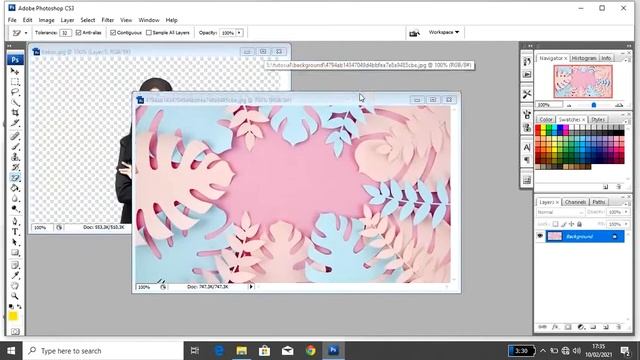
Task: Select the Slice tool
Action: 15,123
